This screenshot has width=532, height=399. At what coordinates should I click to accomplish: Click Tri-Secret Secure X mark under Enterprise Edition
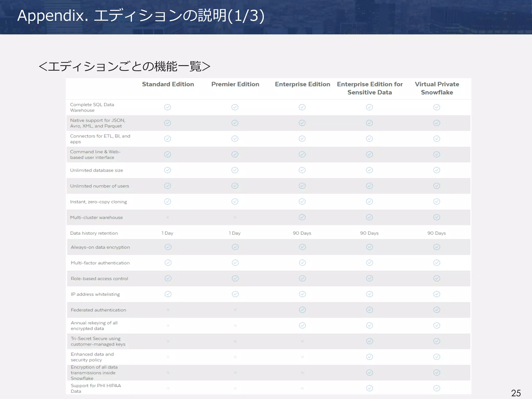pos(302,341)
